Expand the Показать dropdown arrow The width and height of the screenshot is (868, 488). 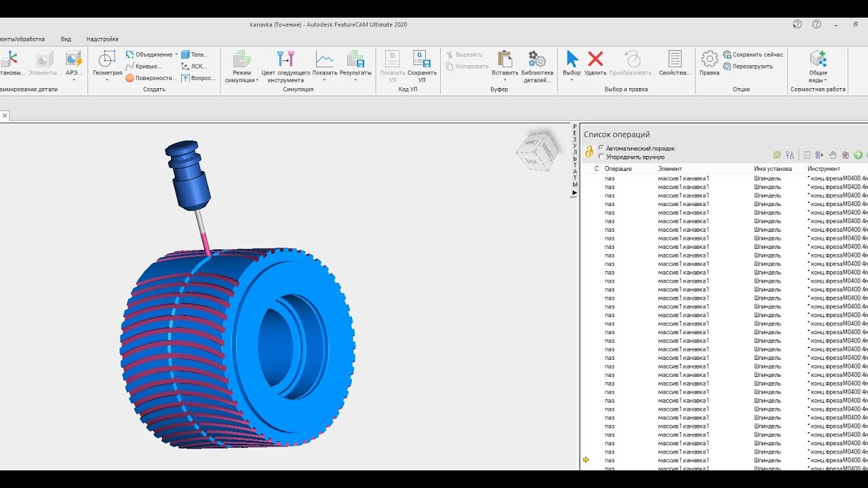(325, 80)
